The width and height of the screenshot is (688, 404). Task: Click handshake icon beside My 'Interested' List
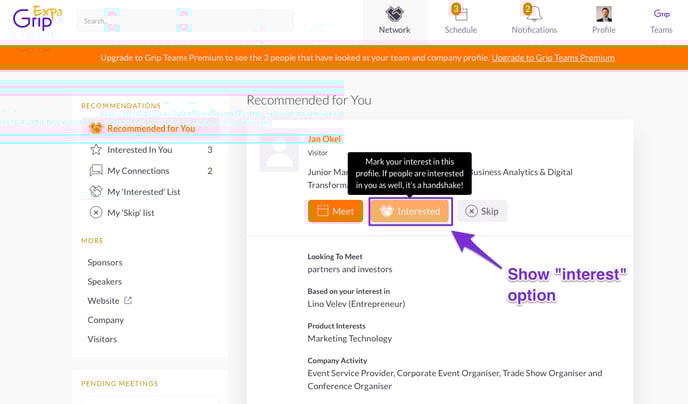point(96,191)
